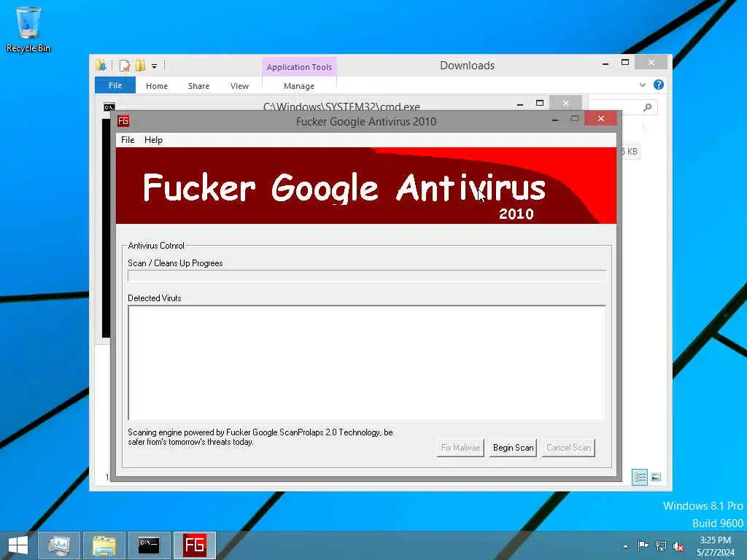Click inside the Detected Viruts list box
Image resolution: width=747 pixels, height=560 pixels.
point(367,363)
